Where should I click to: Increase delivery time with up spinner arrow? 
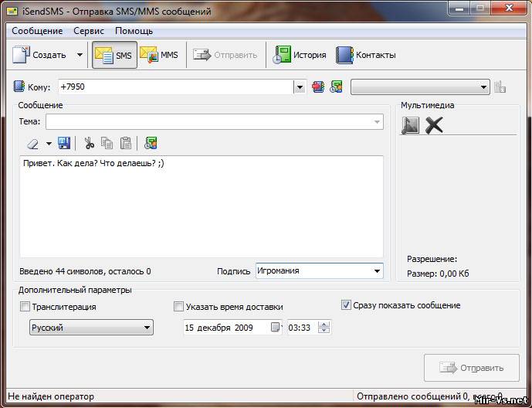324,325
